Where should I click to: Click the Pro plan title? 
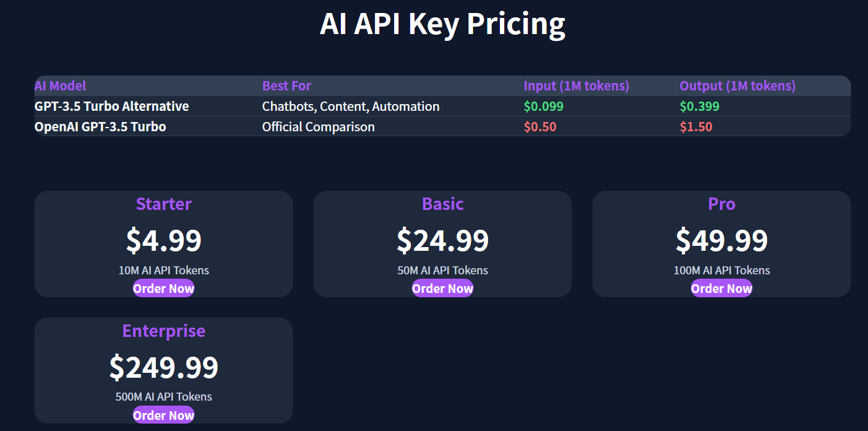coord(721,204)
